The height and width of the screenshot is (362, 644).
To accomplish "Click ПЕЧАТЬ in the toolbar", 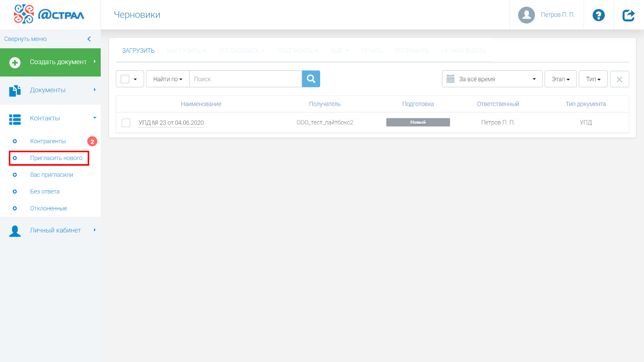I will [x=372, y=51].
